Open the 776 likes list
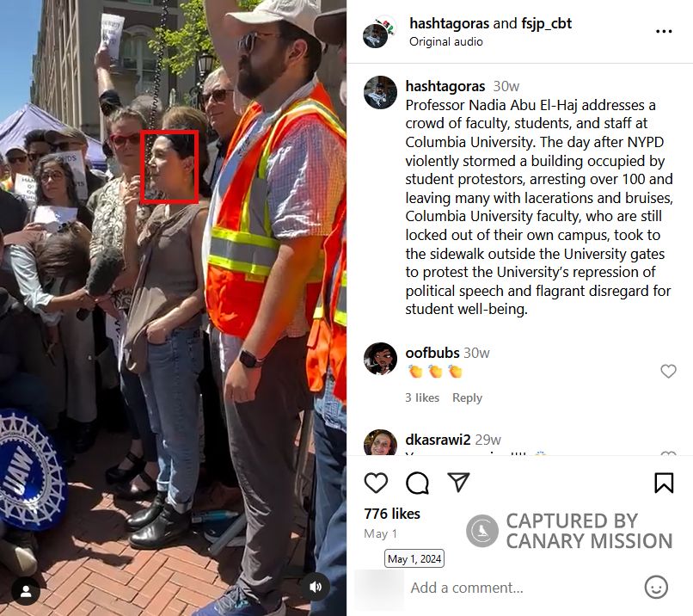 pyautogui.click(x=392, y=514)
